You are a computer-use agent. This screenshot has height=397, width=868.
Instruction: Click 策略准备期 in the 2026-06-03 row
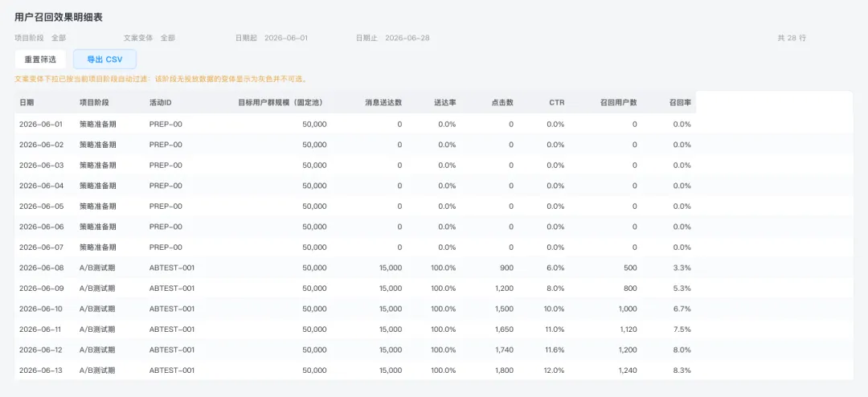tap(98, 165)
